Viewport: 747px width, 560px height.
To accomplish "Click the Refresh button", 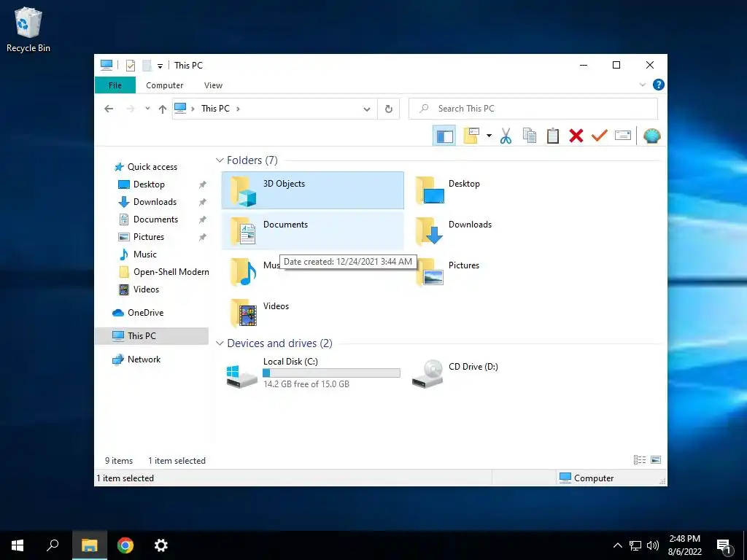I will (389, 109).
